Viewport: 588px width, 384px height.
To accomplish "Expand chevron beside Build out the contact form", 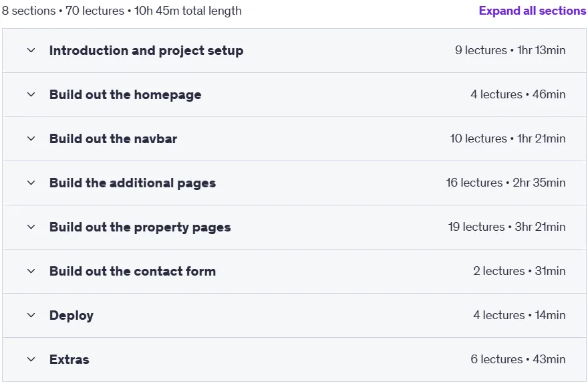I will coord(31,271).
